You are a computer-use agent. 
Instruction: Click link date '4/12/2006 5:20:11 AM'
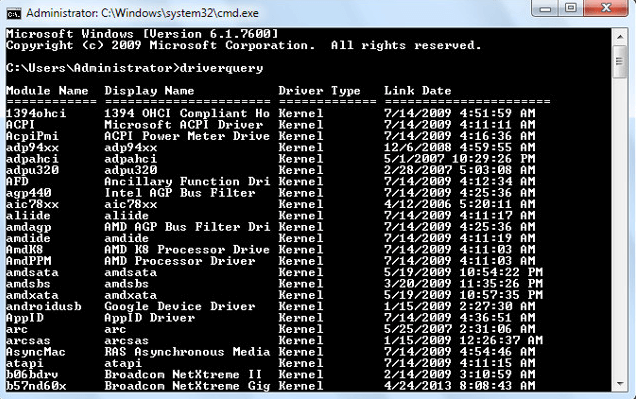(x=460, y=204)
